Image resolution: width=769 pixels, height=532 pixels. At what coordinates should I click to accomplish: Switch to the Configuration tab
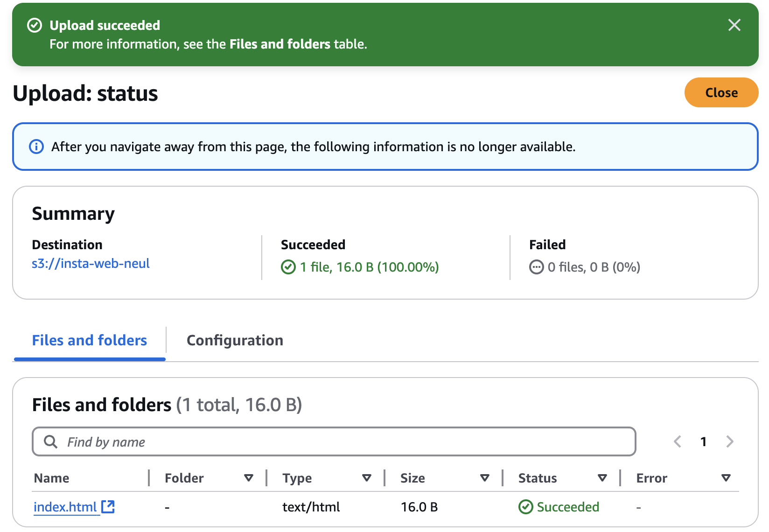click(235, 340)
